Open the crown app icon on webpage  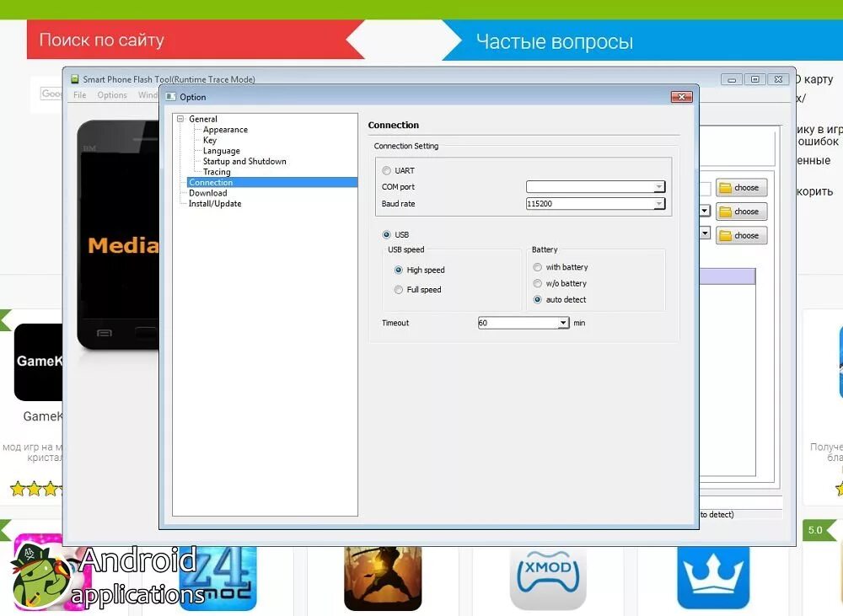[x=713, y=578]
